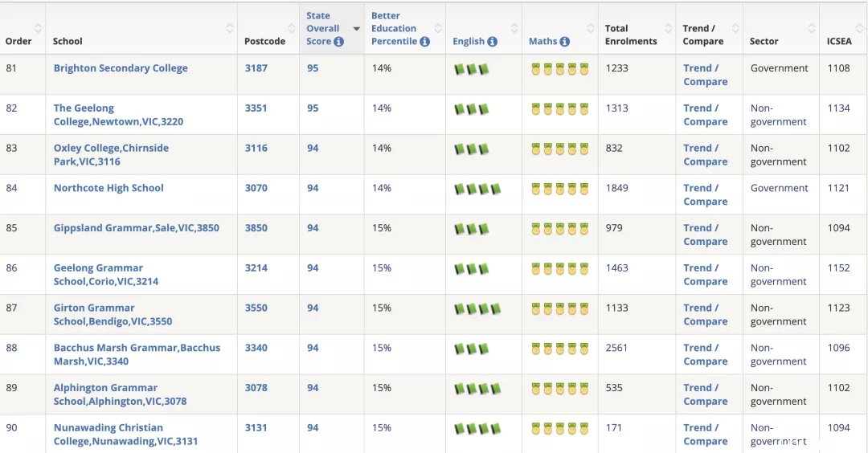Click Maths medal icons for Geelong Grammar School
The image size is (868, 453).
(559, 269)
